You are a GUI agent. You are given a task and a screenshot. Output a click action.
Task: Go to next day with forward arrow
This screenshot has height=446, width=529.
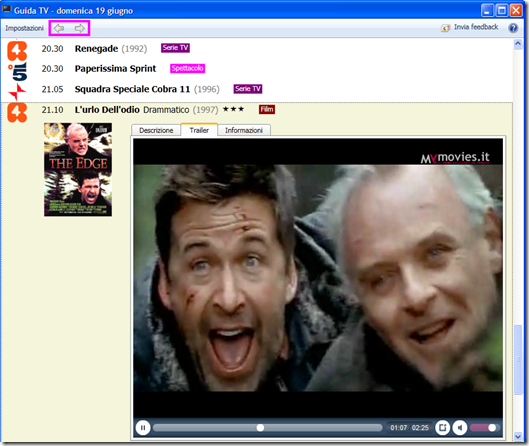80,28
